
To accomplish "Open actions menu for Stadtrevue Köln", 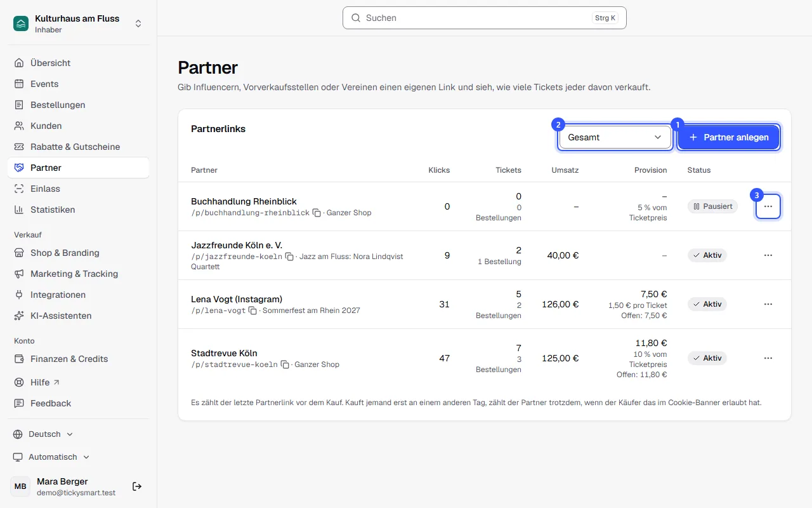I will point(768,358).
